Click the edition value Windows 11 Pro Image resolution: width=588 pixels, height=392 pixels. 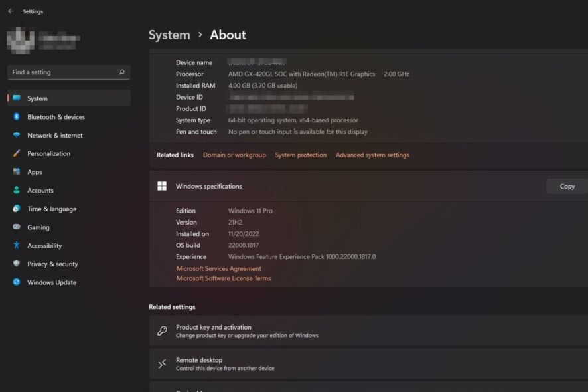250,211
